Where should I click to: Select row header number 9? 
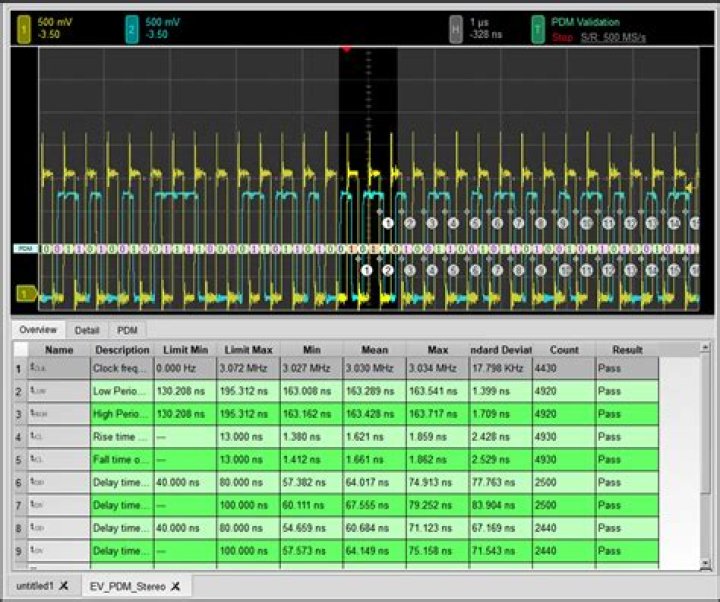(x=19, y=551)
